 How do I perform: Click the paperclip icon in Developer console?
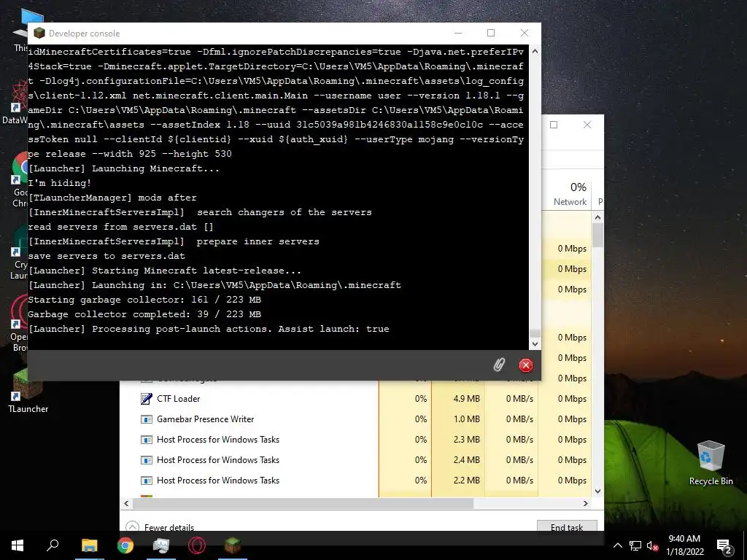499,365
